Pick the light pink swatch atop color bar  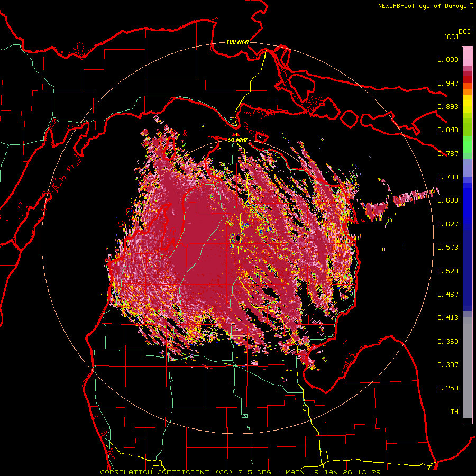coord(467,56)
